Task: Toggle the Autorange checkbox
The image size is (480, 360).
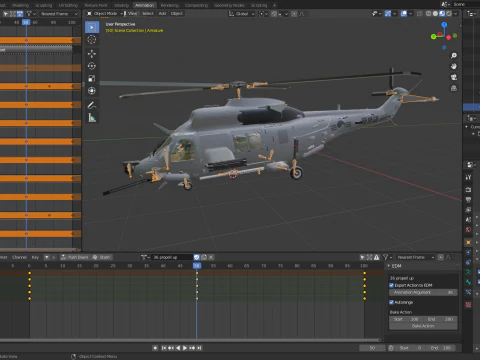Action: 392,302
